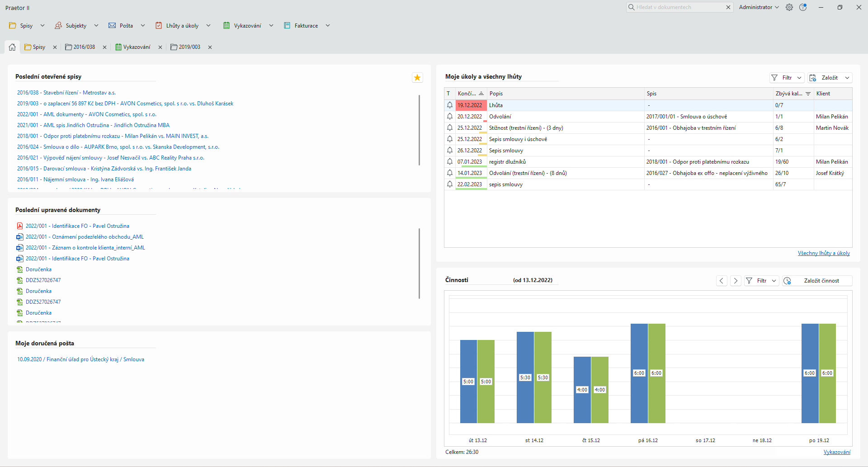Screen dimensions: 868x467
Task: Switch to the 2016/038 tab
Action: [84, 47]
